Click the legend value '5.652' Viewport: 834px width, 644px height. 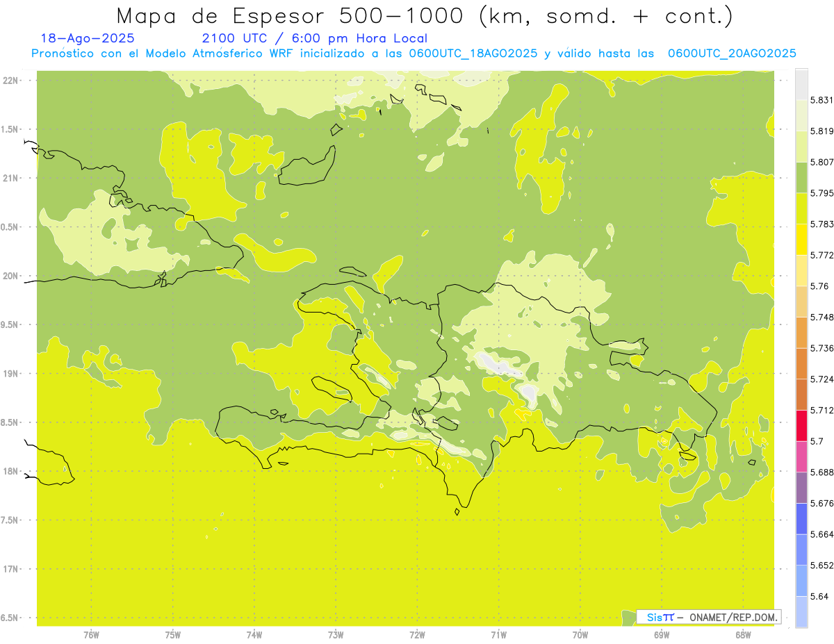pyautogui.click(x=821, y=565)
